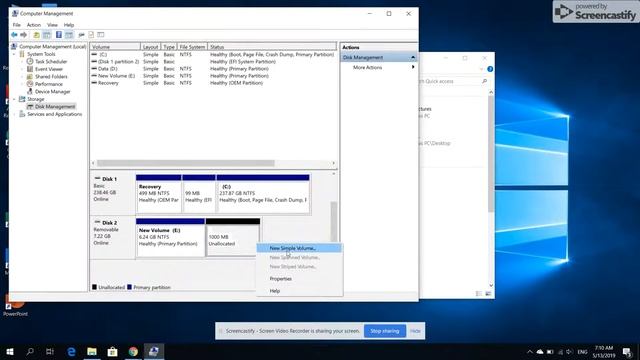
Task: Click the connect/key toolbar icon
Action: click(x=81, y=35)
